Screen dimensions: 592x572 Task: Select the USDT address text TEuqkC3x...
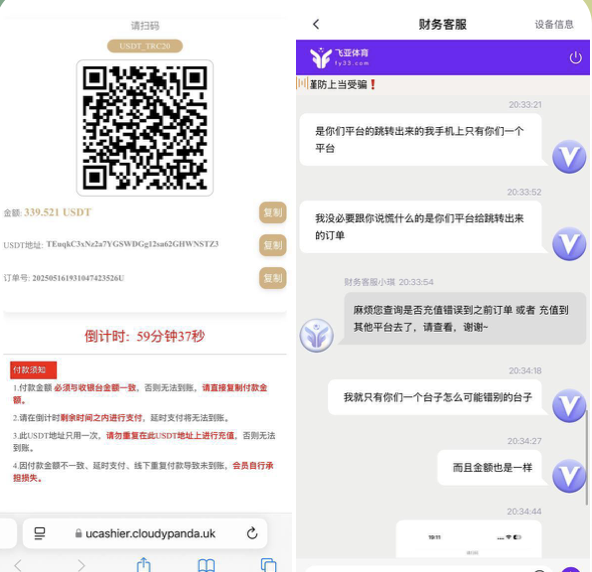point(133,244)
